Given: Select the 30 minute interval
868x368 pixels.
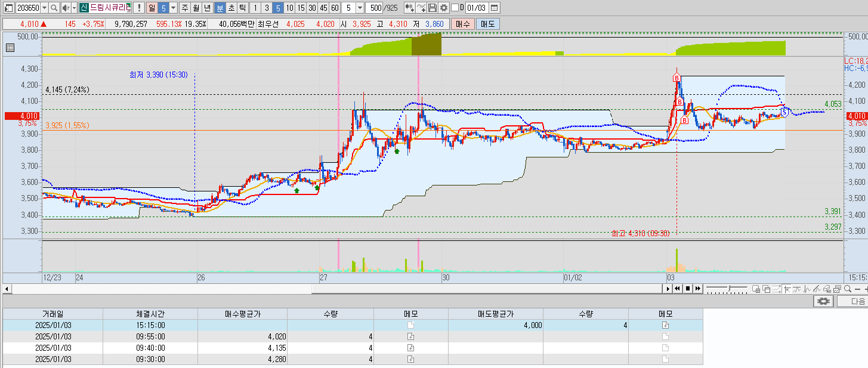Looking at the screenshot, I should [x=312, y=8].
